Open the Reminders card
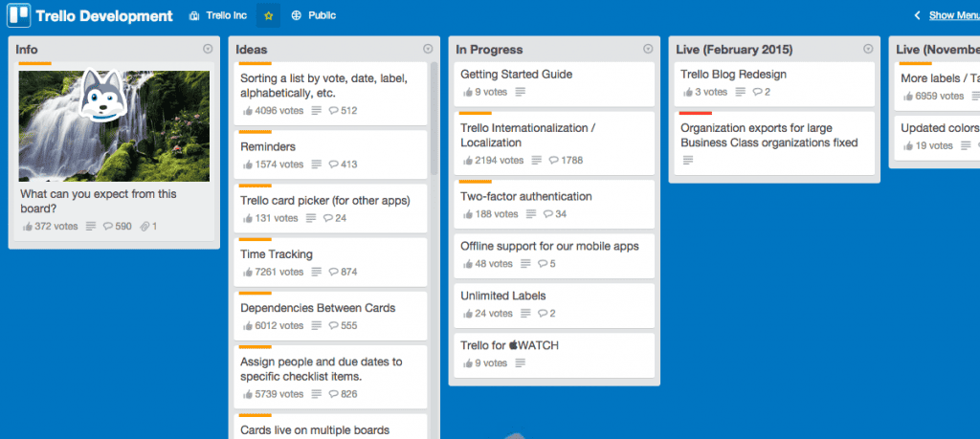Viewport: 980px width, 439px height. click(331, 154)
